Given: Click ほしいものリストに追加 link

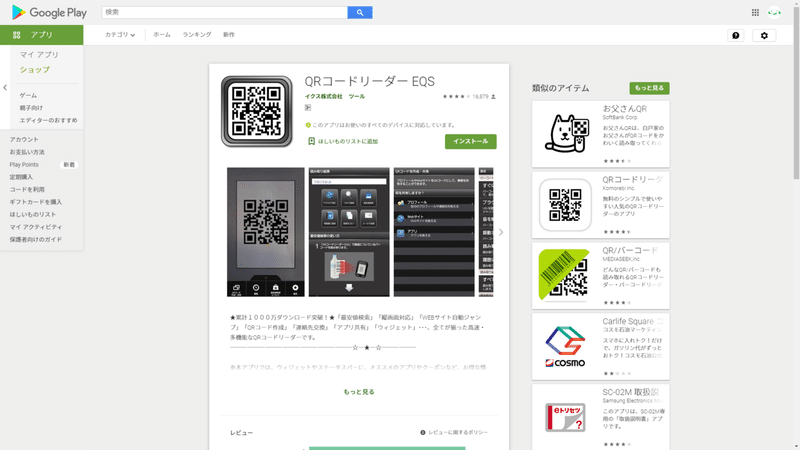Looking at the screenshot, I should pyautogui.click(x=348, y=141).
